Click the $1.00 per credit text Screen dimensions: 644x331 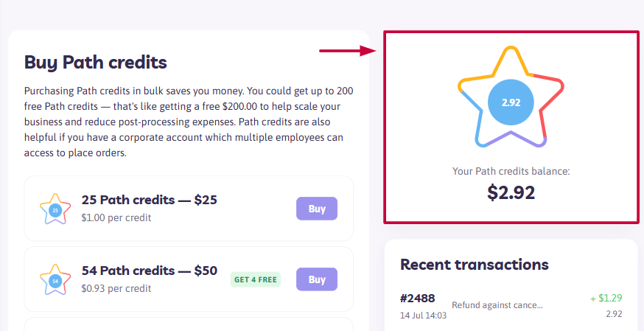116,217
